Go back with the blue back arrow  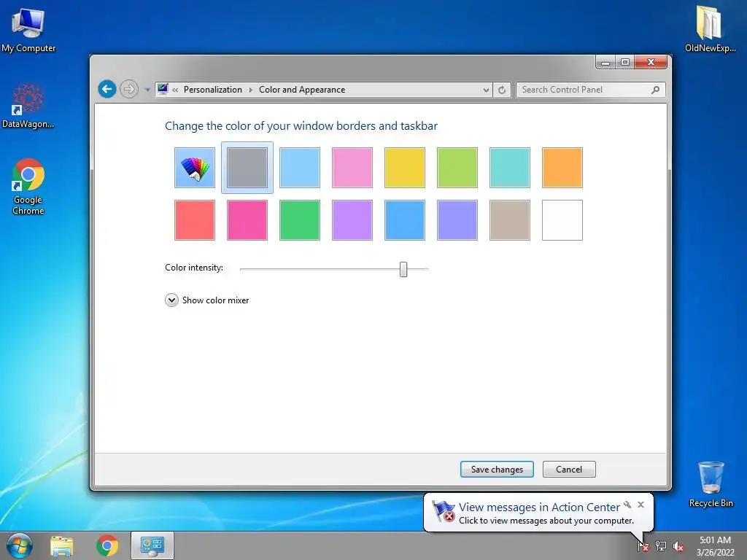[107, 89]
